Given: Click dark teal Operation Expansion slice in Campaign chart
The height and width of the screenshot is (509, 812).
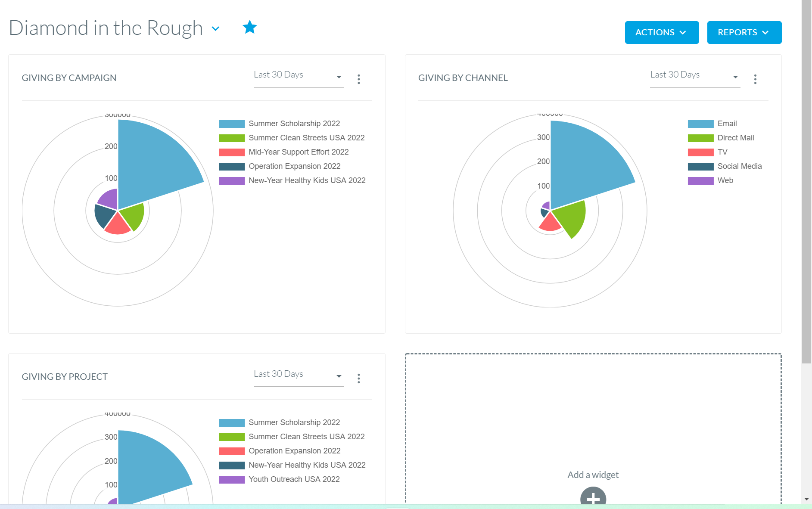Looking at the screenshot, I should [104, 216].
